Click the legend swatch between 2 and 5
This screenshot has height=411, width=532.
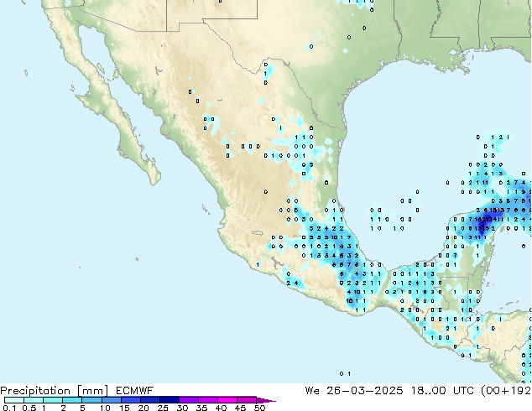(x=72, y=400)
